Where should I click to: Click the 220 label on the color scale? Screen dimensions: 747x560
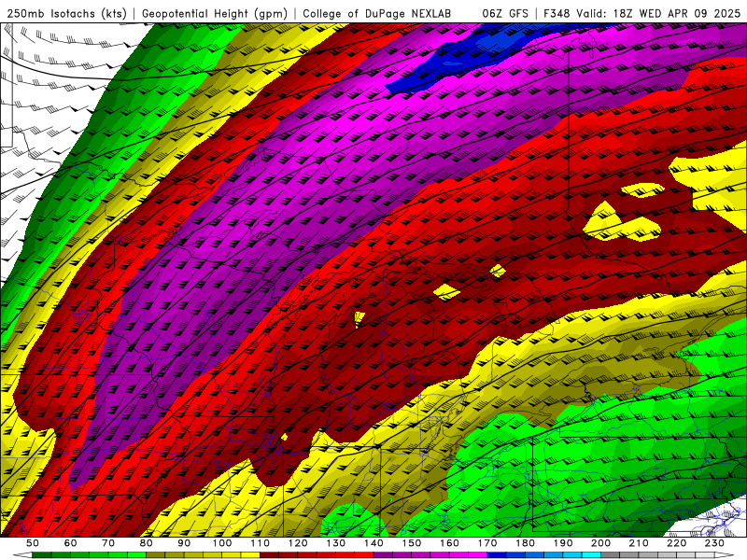pos(676,543)
